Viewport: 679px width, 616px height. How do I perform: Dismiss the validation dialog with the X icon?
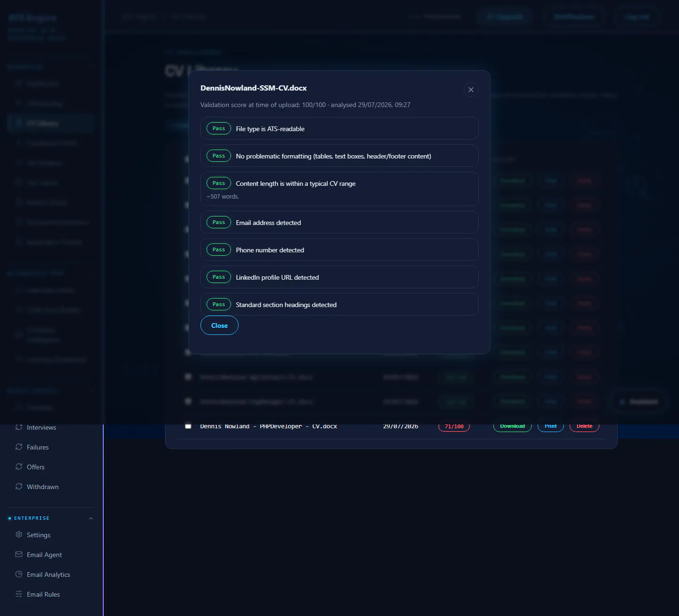pos(471,90)
